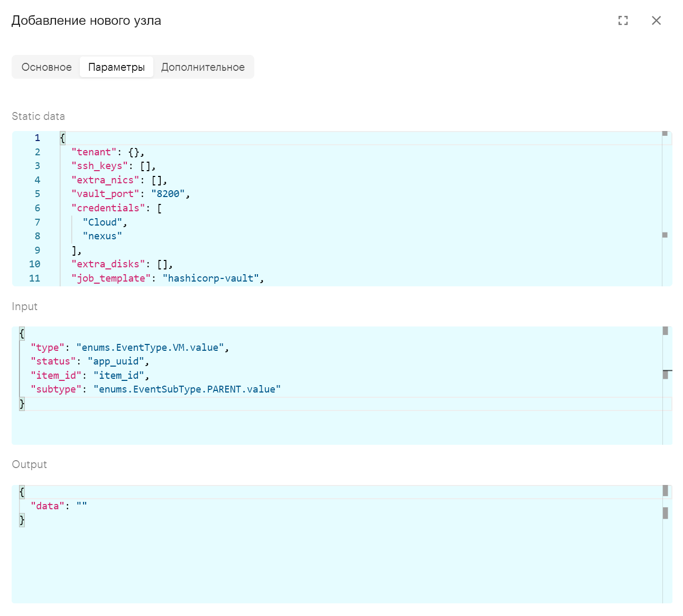Click line number 6 in Static data
Screen dimensions: 683x616
click(38, 208)
